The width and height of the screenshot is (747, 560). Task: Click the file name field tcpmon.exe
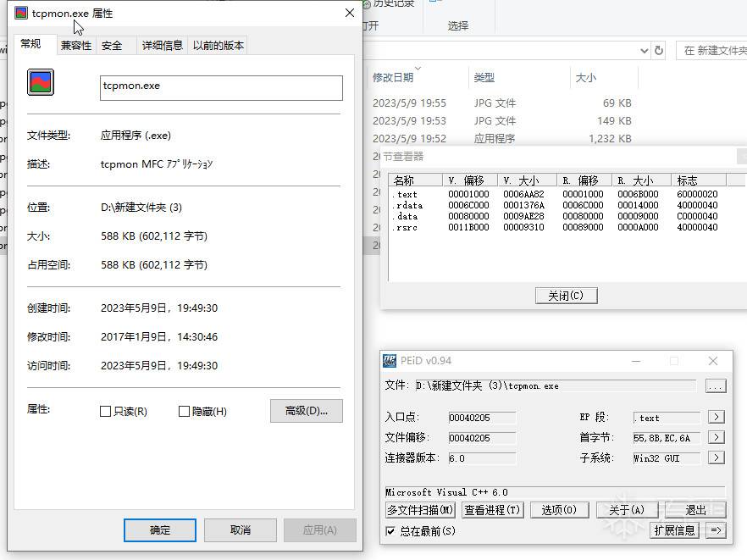point(221,88)
